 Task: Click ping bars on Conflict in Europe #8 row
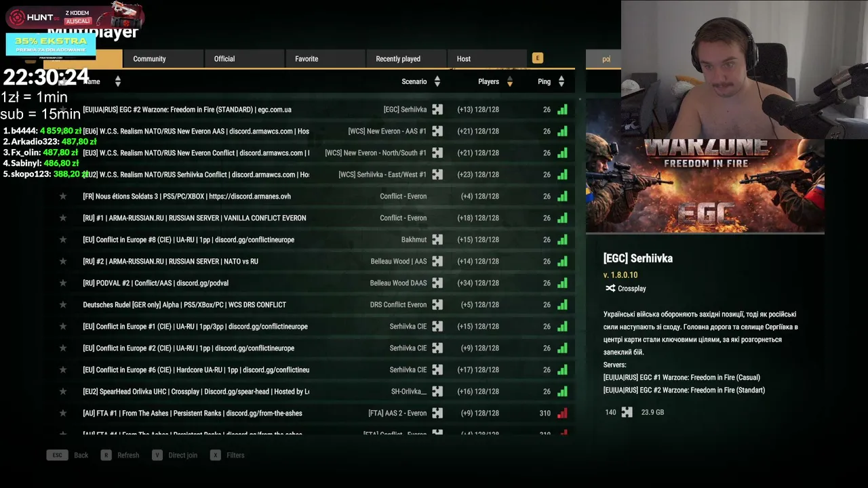pyautogui.click(x=562, y=240)
